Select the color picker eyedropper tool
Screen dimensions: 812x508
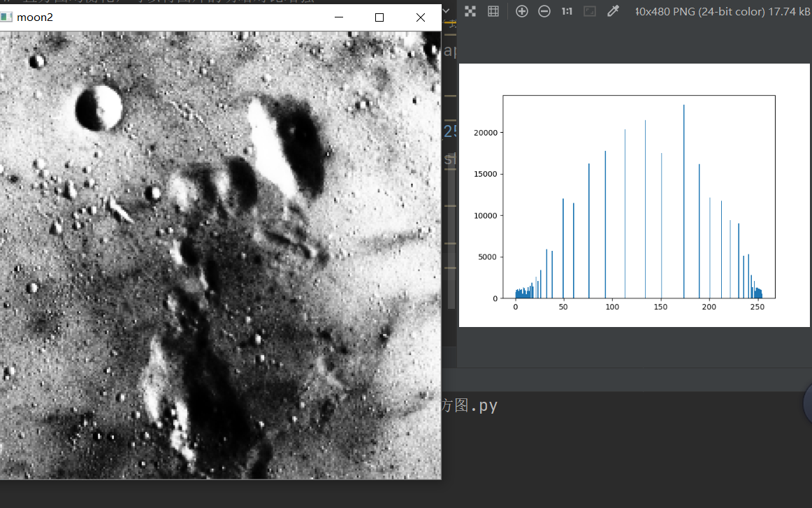click(x=613, y=11)
